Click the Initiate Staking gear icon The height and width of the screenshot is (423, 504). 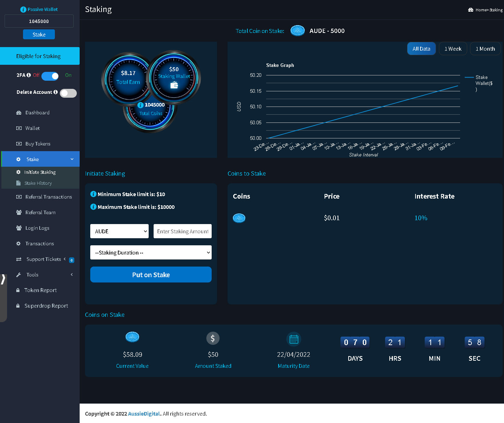tap(18, 172)
